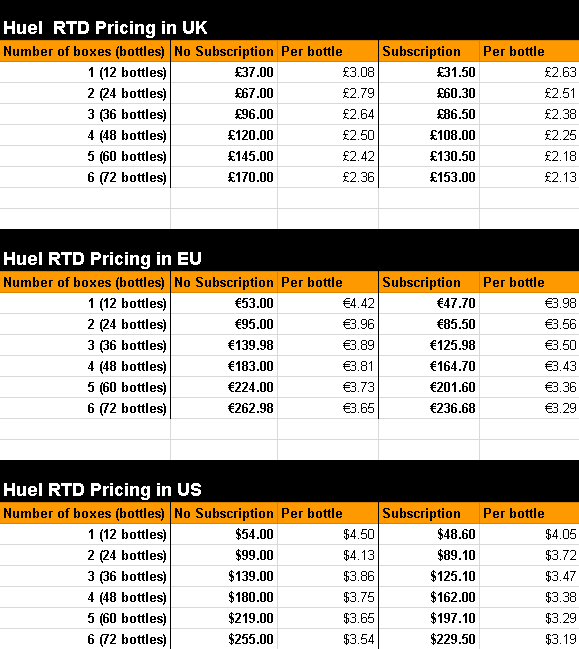Click the Huel RTD Pricing in UK title
The width and height of the screenshot is (579, 649).
[105, 28]
